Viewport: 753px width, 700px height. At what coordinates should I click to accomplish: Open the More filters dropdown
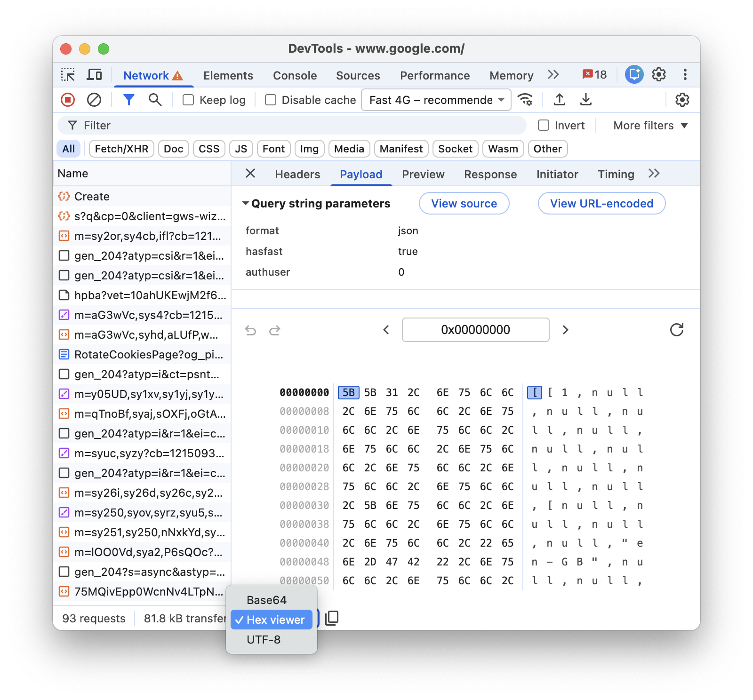[x=650, y=126]
